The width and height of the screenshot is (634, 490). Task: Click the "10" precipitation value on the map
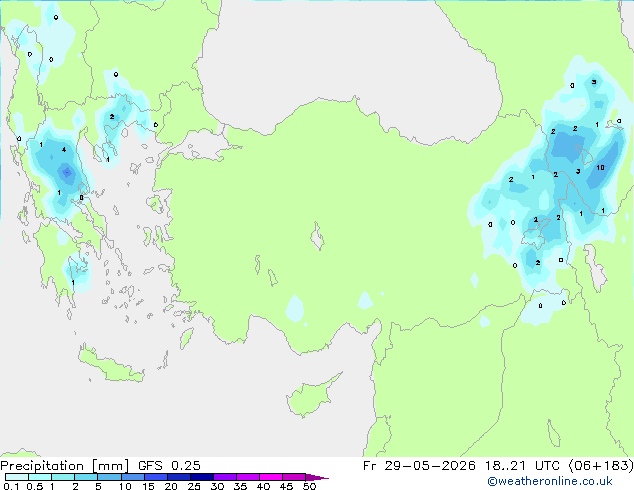(600, 167)
